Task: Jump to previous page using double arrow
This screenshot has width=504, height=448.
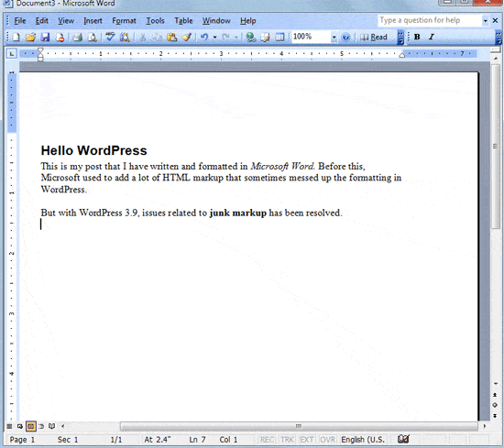Action: (x=495, y=395)
